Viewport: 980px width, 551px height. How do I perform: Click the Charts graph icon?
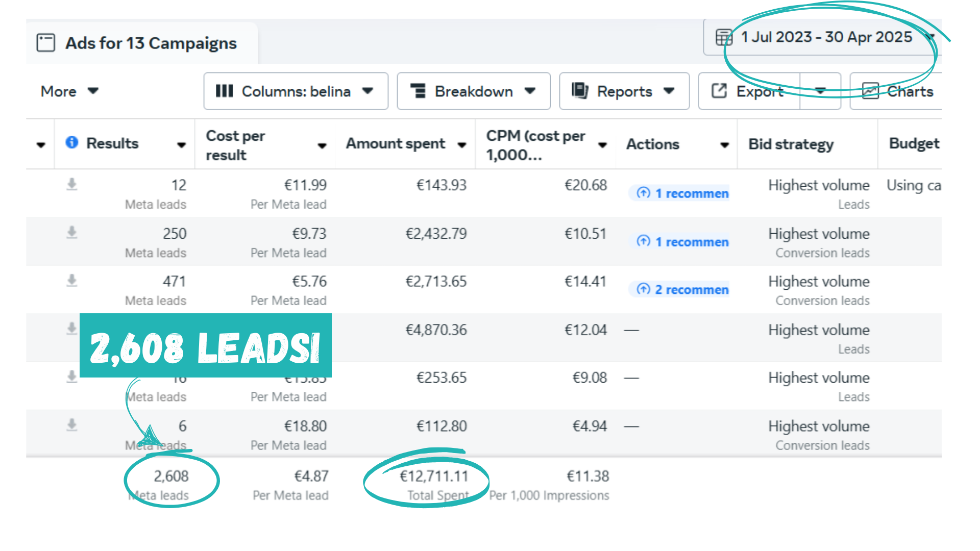pyautogui.click(x=870, y=91)
